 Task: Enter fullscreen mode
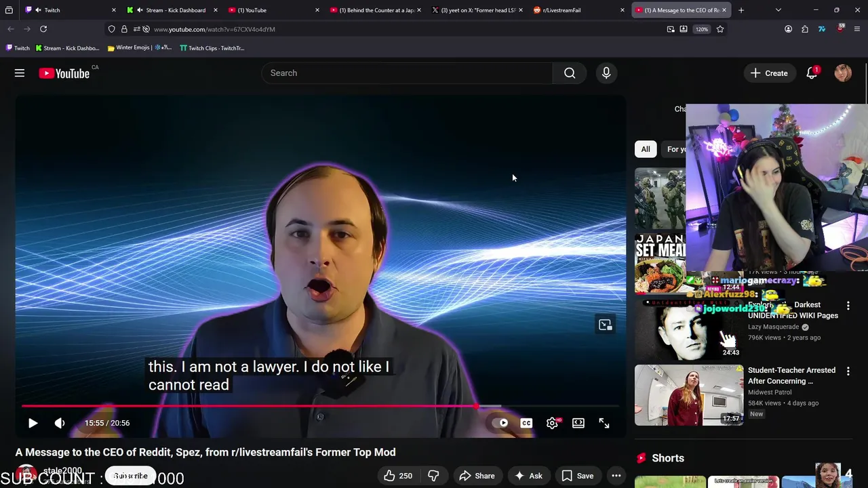[604, 423]
